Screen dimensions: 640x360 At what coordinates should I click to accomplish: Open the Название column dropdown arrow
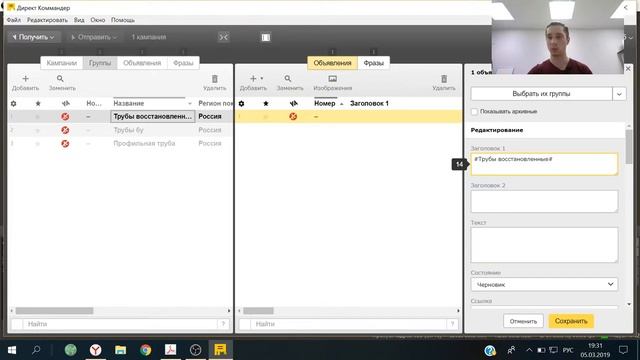(x=189, y=104)
